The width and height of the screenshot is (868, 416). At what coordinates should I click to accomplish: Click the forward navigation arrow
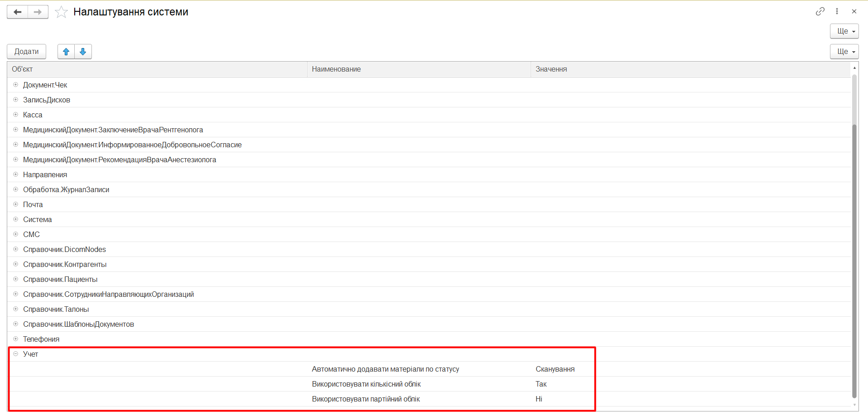[38, 12]
